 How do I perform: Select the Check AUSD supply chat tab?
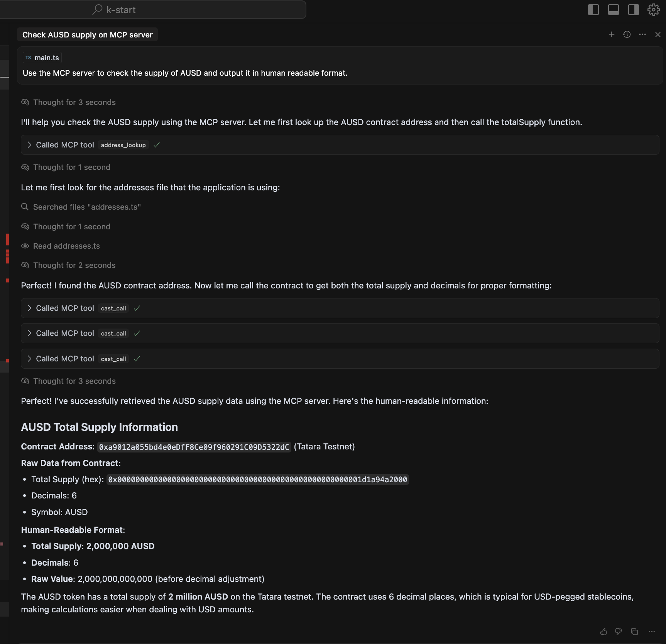pyautogui.click(x=87, y=35)
